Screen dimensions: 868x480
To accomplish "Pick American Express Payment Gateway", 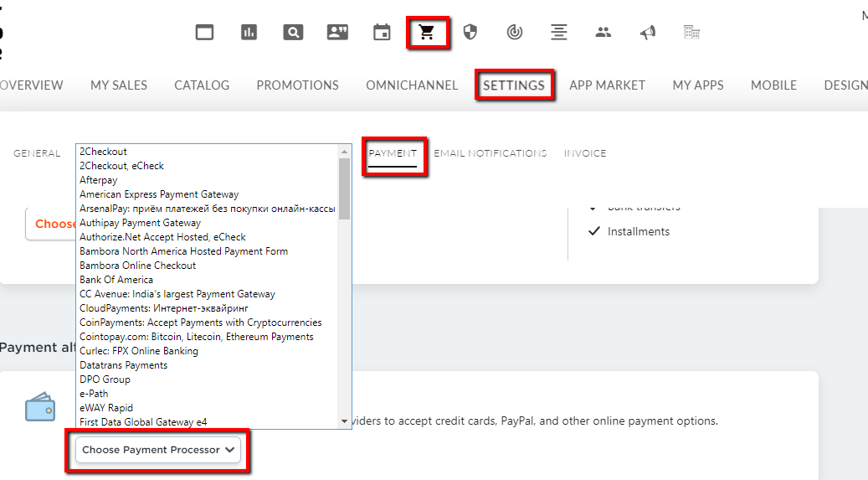I will tap(207, 194).
